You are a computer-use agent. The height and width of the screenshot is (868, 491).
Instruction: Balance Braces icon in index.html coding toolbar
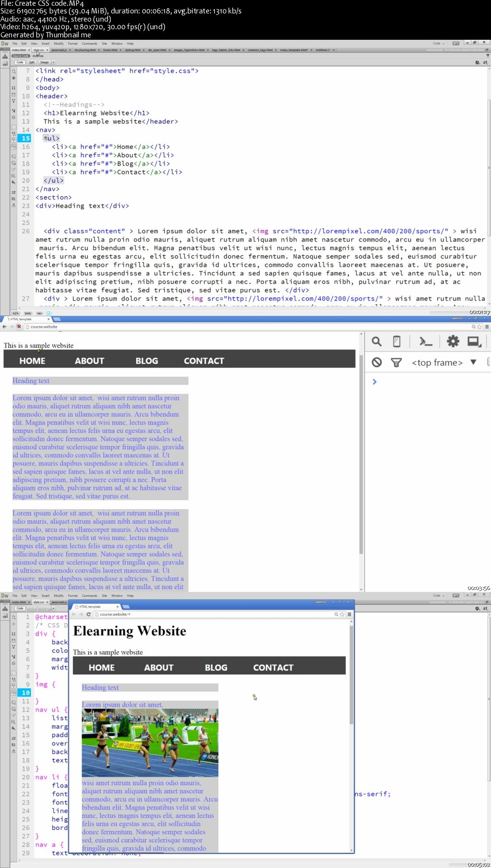point(13,117)
